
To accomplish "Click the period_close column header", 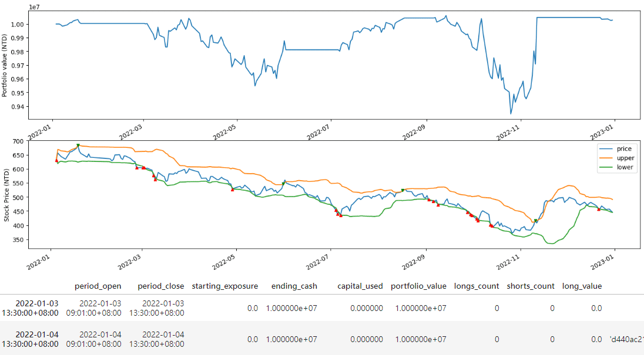I will (160, 286).
